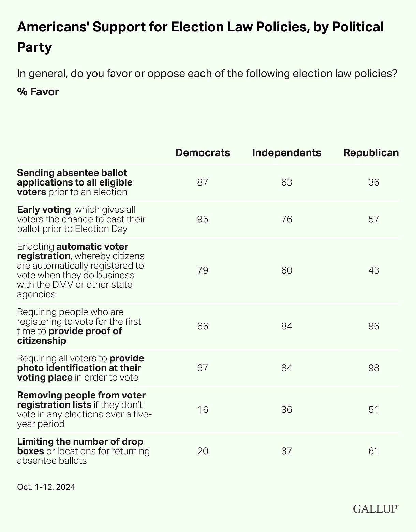The width and height of the screenshot is (416, 532).
Task: Click the 'Oct. 1-12, 2024' date footnote
Action: tap(46, 487)
